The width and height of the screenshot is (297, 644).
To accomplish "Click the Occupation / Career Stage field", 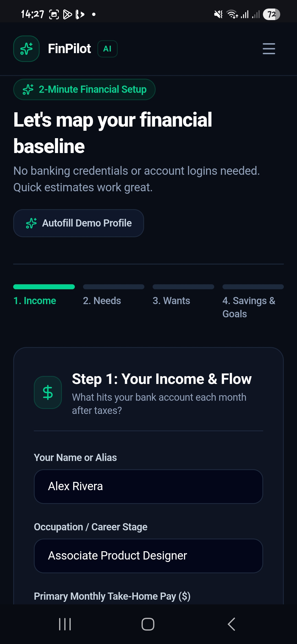I will [148, 556].
